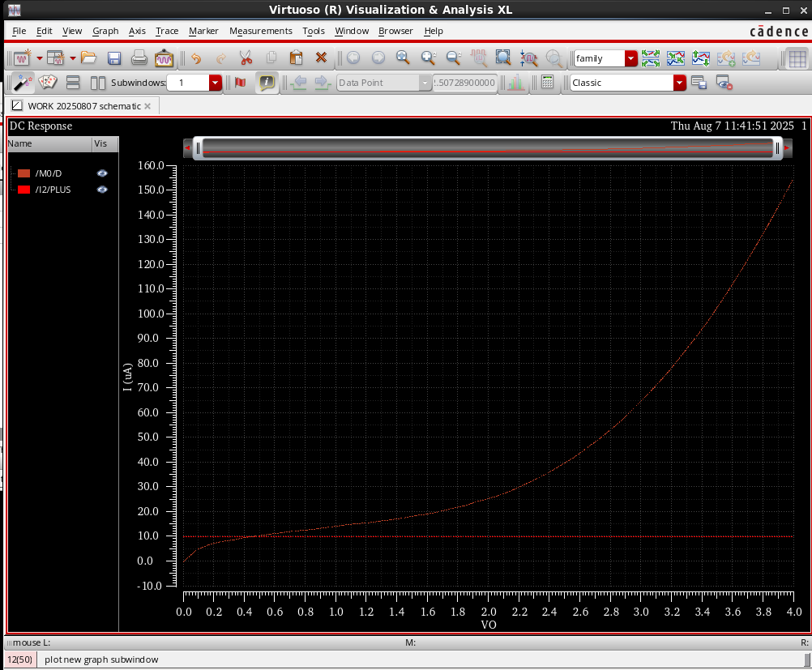Image resolution: width=812 pixels, height=670 pixels.
Task: Click the /I2/PLUS red color swatch
Action: tap(24, 190)
